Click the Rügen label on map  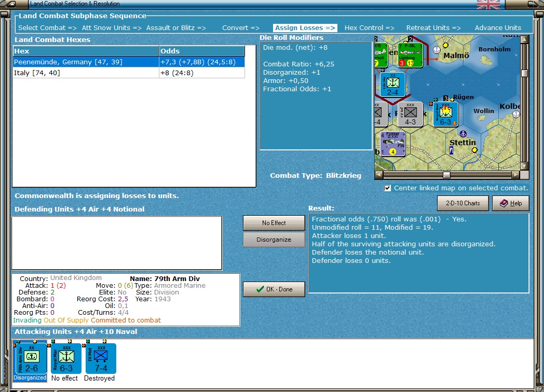click(463, 97)
